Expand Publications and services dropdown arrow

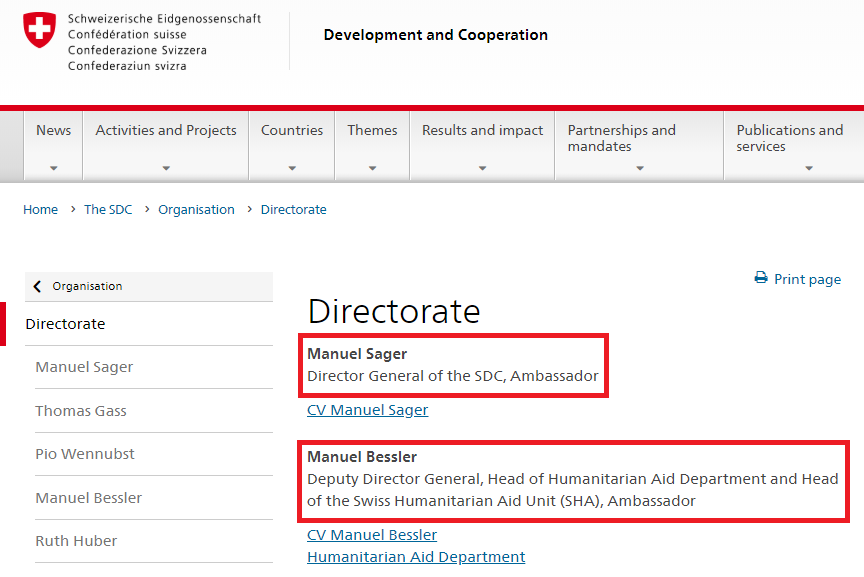[x=809, y=168]
